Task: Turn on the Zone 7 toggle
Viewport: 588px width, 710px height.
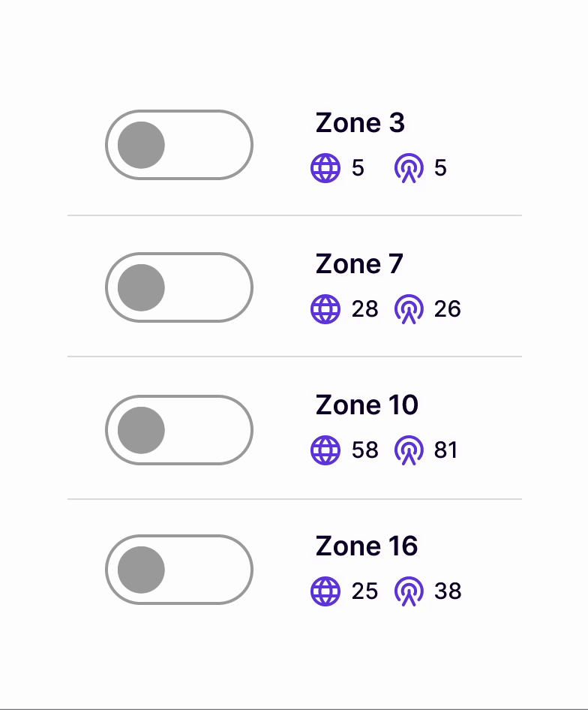Action: 178,287
